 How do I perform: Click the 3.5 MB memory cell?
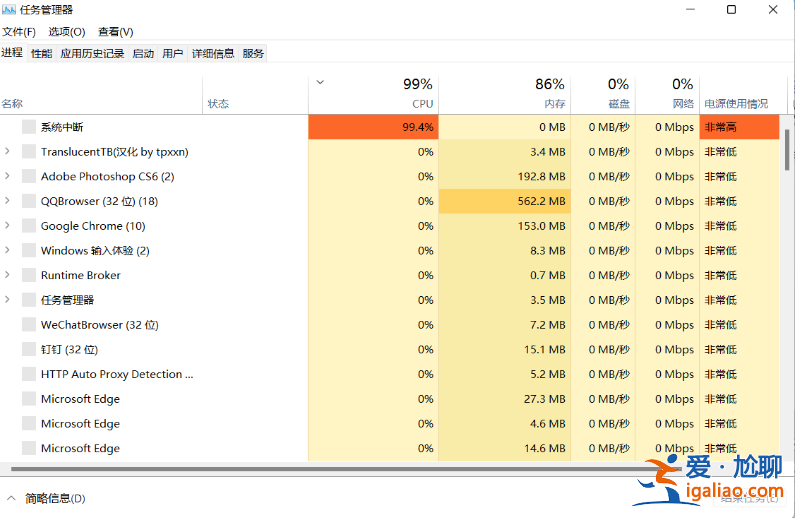[x=505, y=300]
